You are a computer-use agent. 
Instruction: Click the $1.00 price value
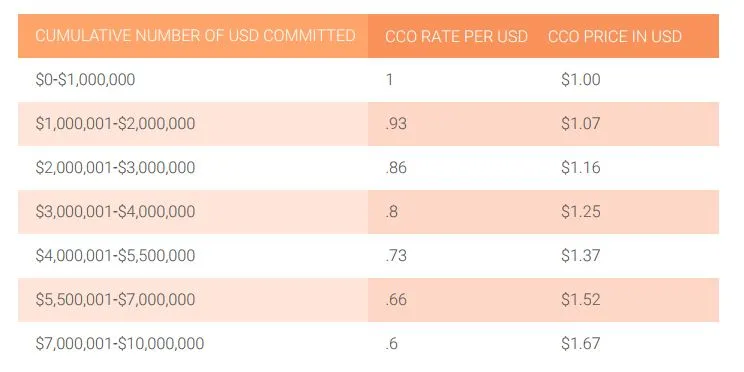(x=580, y=80)
